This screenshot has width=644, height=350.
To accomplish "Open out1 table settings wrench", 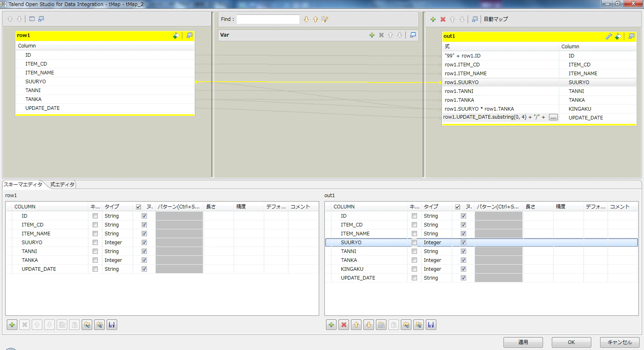I will tap(609, 36).
